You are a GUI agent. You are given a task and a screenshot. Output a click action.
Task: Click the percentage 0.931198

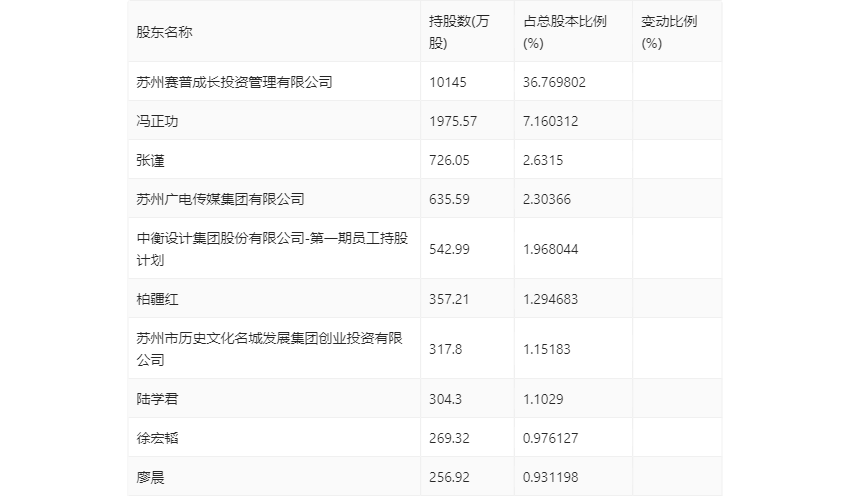pos(550,477)
